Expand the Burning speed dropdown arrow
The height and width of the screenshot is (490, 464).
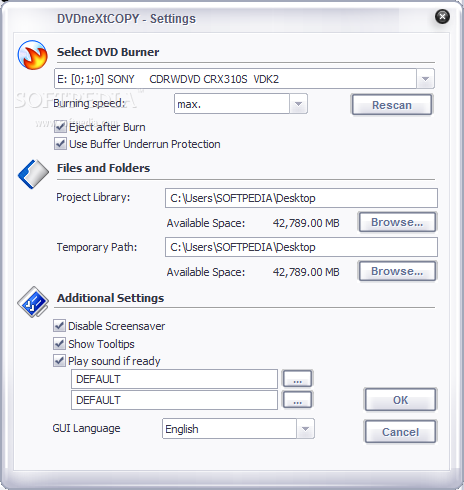point(298,104)
